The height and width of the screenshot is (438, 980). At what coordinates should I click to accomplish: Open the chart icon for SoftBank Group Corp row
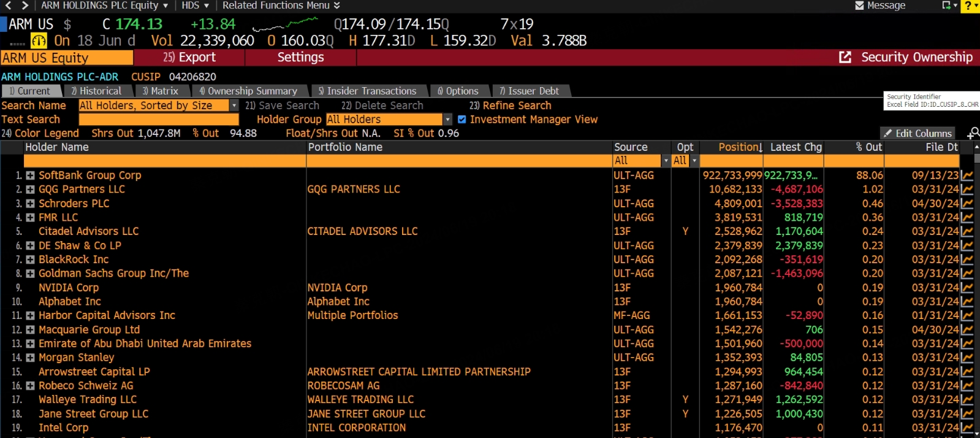tap(967, 175)
